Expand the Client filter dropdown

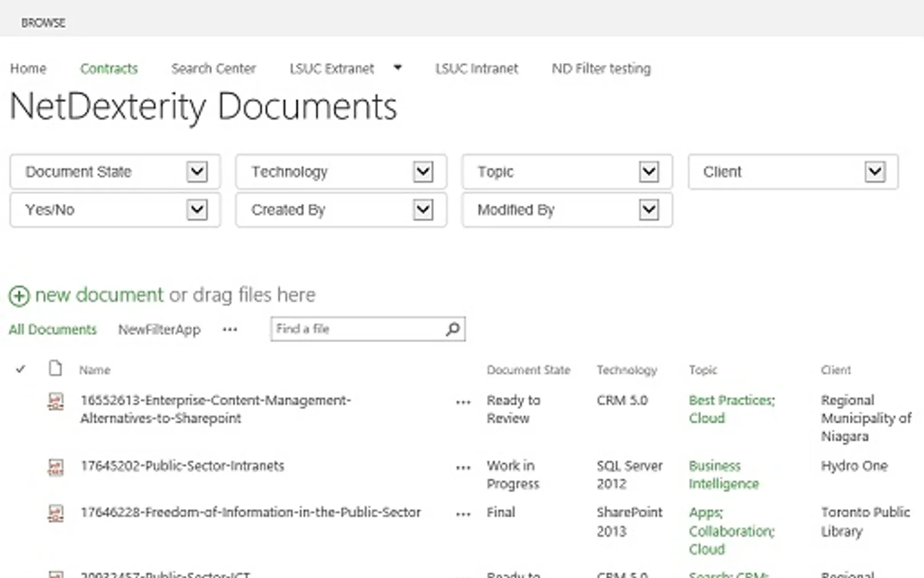click(x=875, y=172)
